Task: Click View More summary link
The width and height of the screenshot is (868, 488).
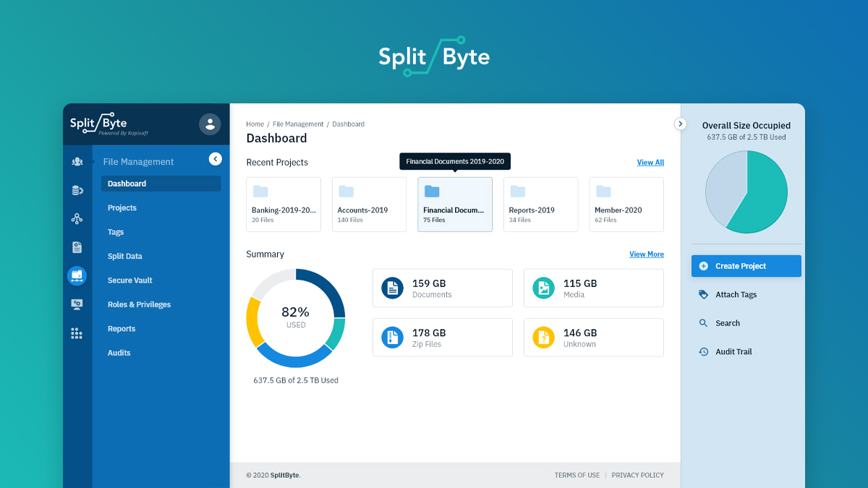Action: 647,254
